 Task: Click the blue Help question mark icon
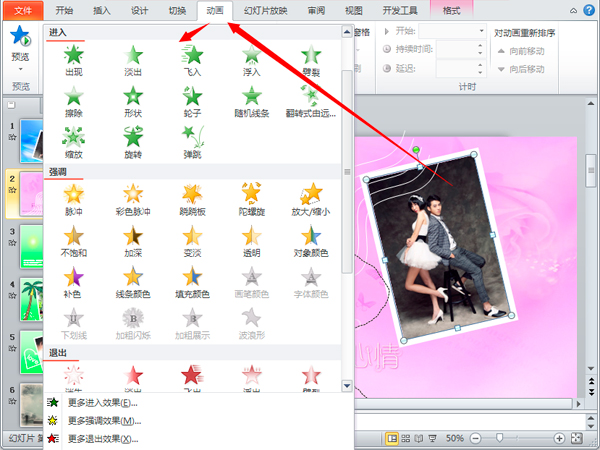click(589, 10)
